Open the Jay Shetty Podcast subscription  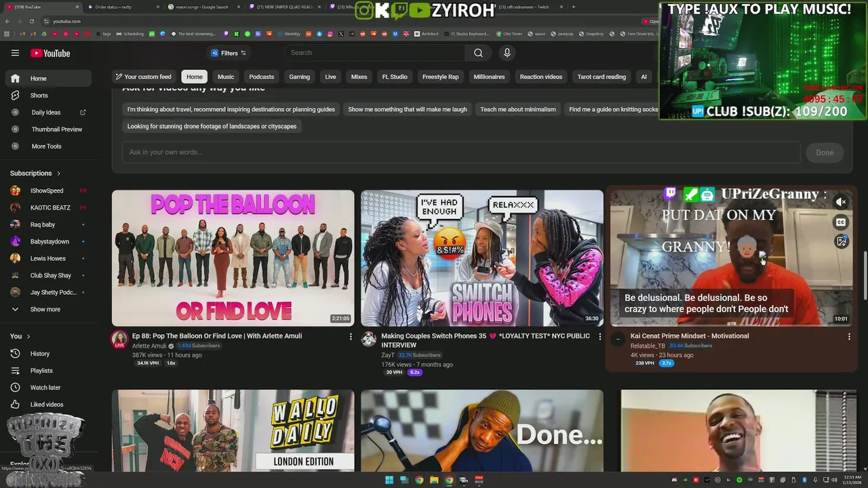(x=47, y=293)
